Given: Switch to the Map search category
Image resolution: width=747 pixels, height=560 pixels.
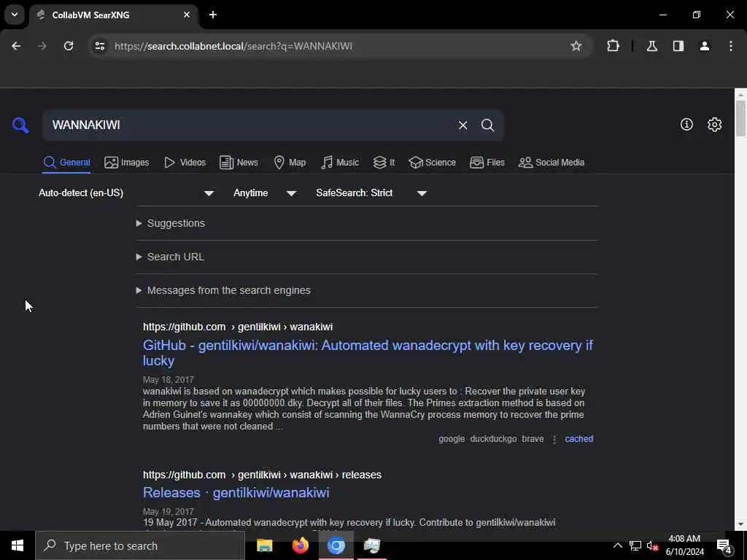Looking at the screenshot, I should pos(290,163).
